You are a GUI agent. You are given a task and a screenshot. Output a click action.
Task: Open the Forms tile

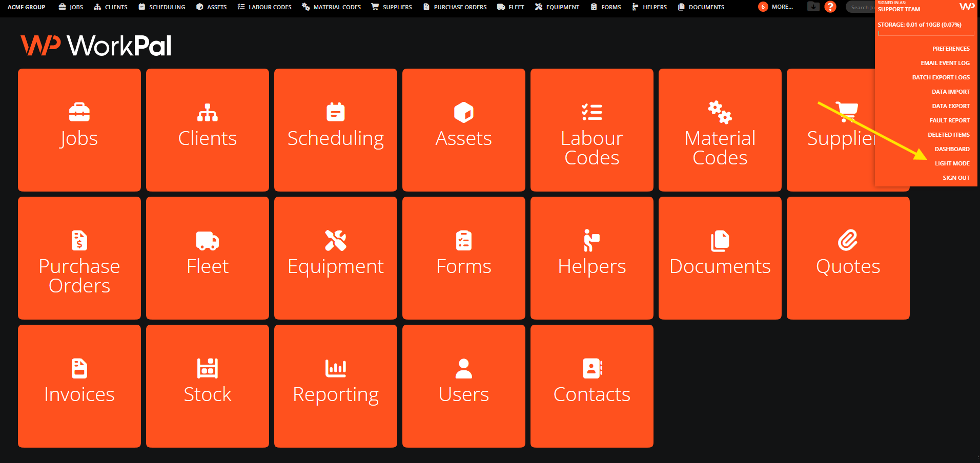464,258
